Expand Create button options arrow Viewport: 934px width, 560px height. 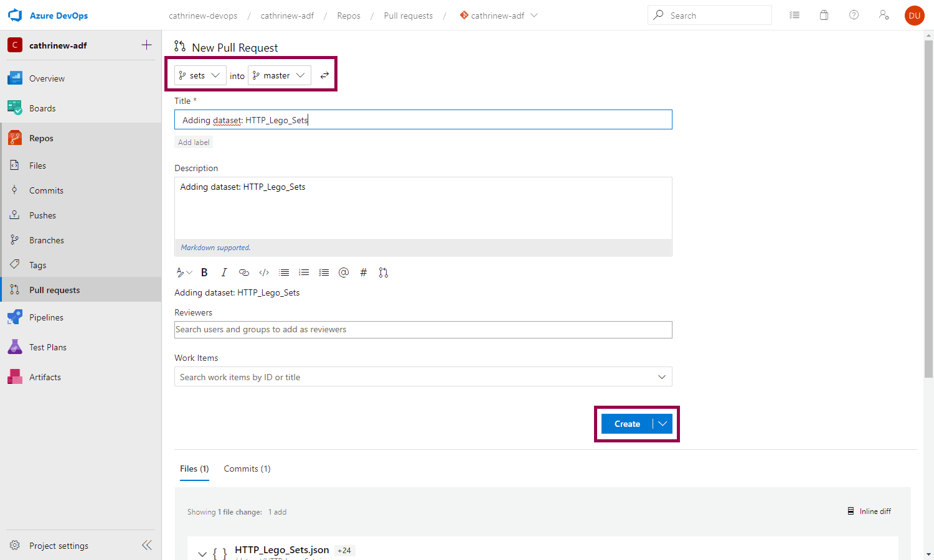(663, 424)
